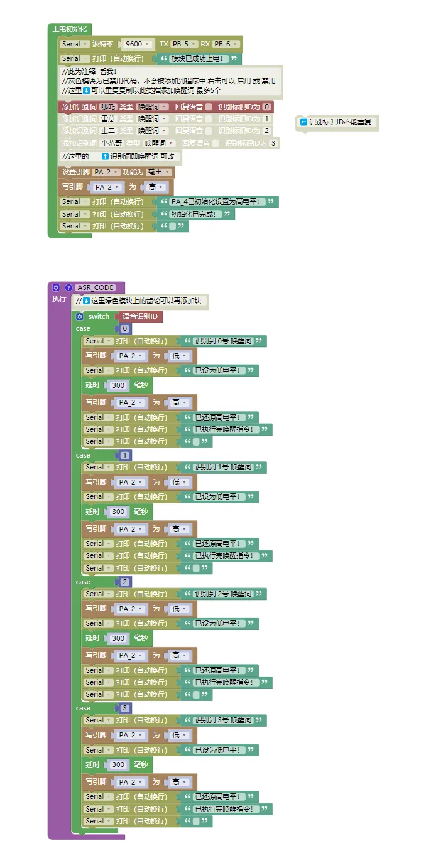421x868 pixels.
Task: Click the '已还原高电平!' string under case 2
Action: (219, 670)
